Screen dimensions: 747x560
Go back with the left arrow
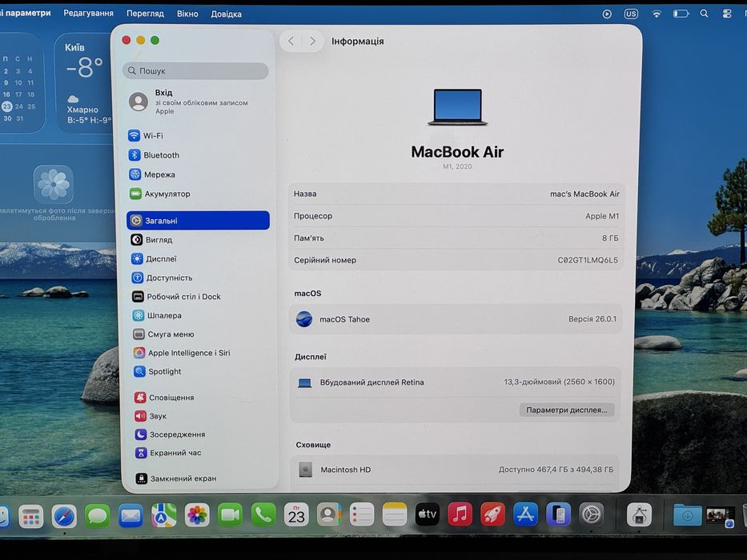tap(291, 41)
